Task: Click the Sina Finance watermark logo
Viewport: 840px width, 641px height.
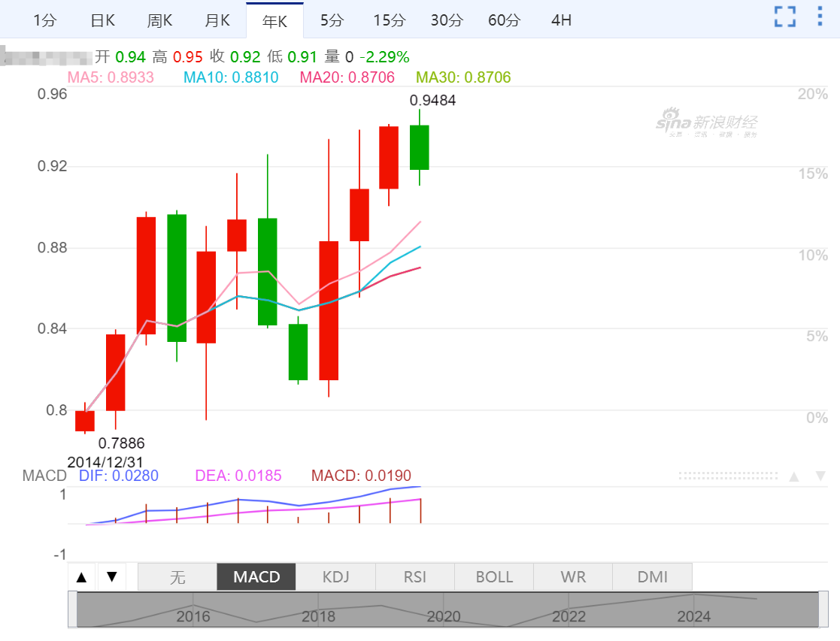Action: (707, 123)
